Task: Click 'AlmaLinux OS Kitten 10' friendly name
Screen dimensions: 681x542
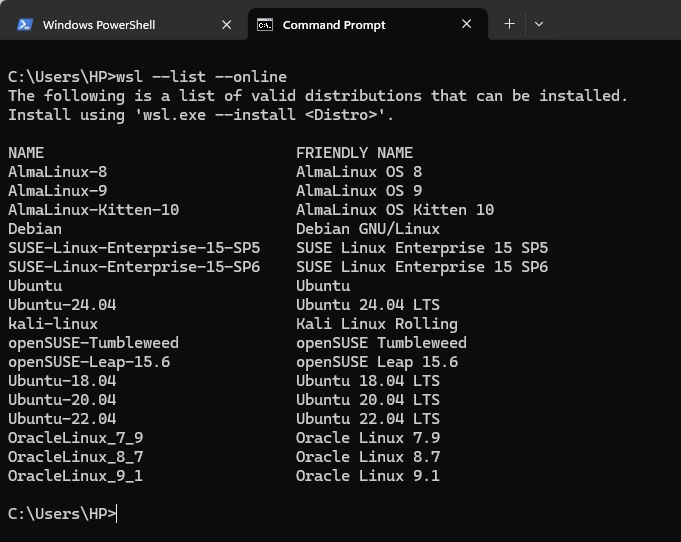Action: [395, 210]
